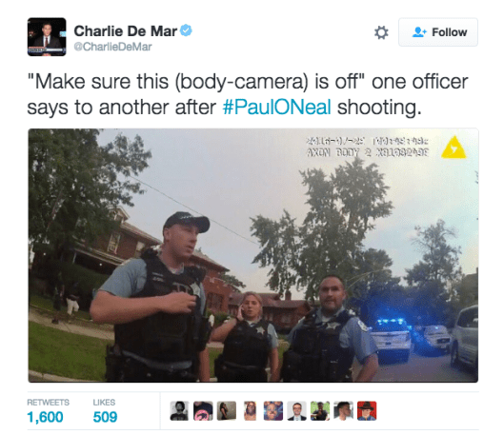The image size is (504, 435).
Task: Open the Charlie De Mar display name
Action: click(x=126, y=31)
